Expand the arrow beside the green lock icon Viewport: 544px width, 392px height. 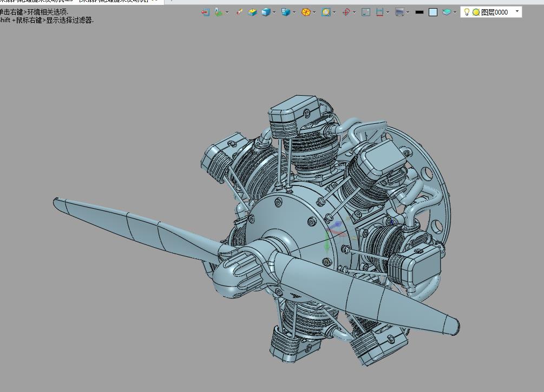[227, 12]
